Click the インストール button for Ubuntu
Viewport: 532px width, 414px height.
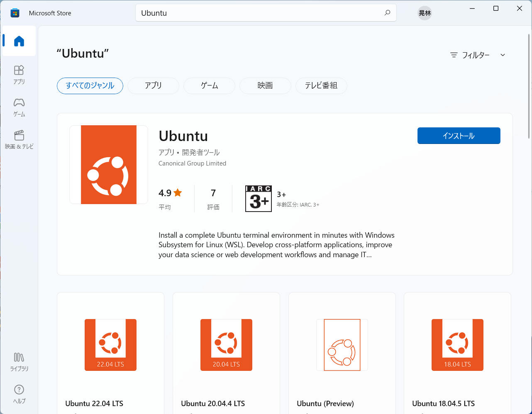(459, 136)
